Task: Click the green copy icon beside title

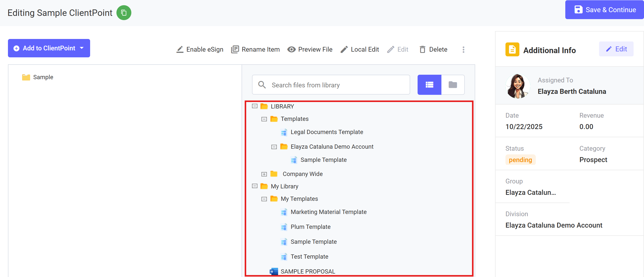Action: click(x=124, y=13)
